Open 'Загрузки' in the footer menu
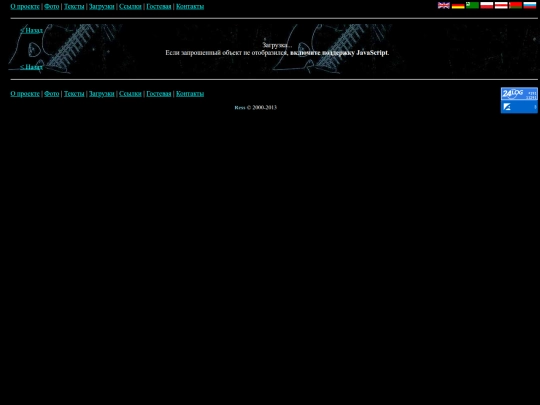Viewport: 540px width, 405px height. [x=102, y=94]
